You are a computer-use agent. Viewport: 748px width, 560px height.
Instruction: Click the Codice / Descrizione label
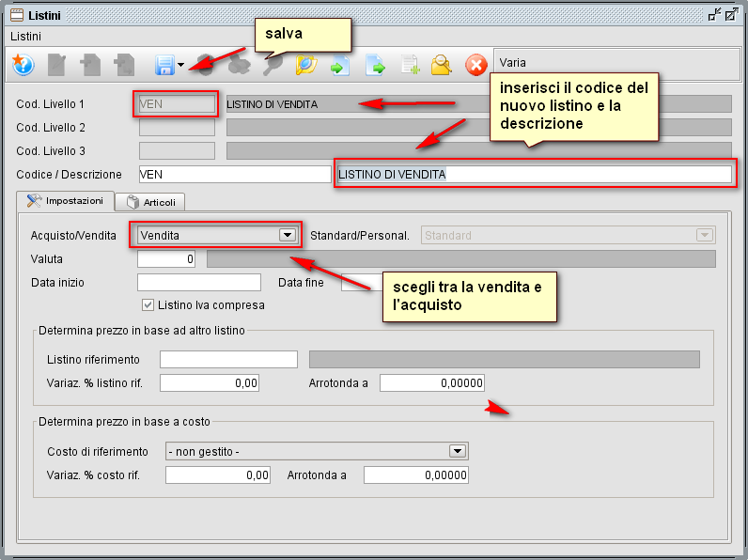click(69, 175)
